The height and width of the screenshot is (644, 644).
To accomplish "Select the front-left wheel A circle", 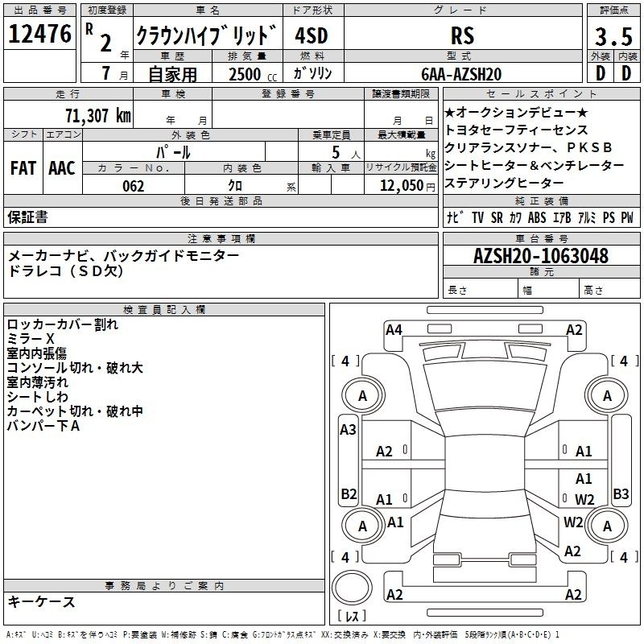I will 363,395.
